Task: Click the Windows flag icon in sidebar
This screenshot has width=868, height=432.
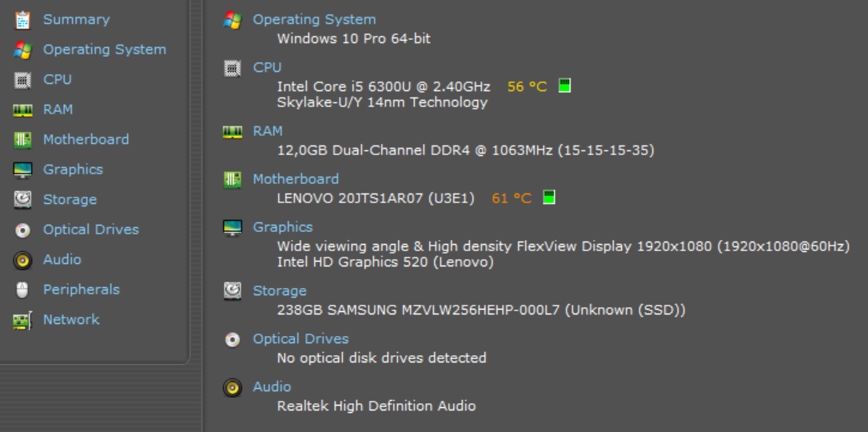Action: [22, 50]
